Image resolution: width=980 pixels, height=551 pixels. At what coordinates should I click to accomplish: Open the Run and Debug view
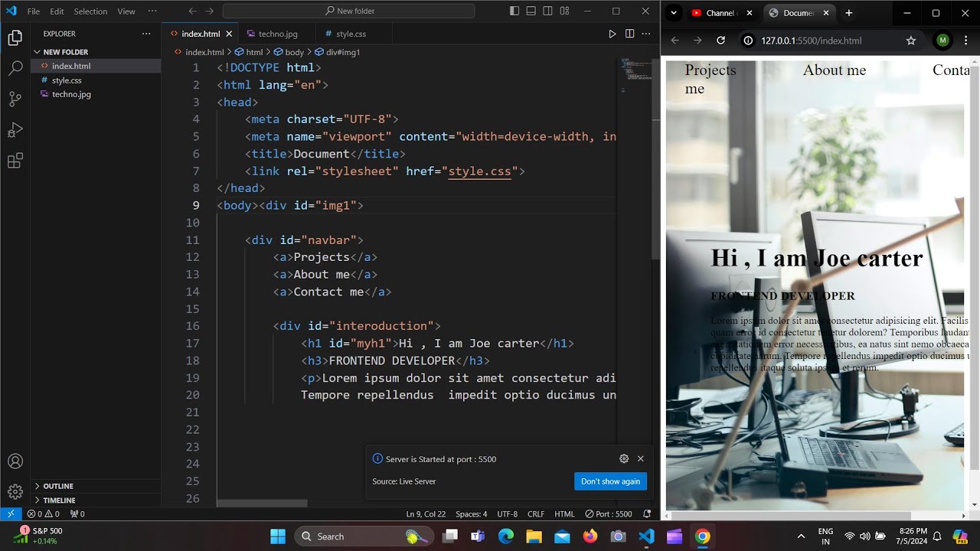click(x=15, y=130)
